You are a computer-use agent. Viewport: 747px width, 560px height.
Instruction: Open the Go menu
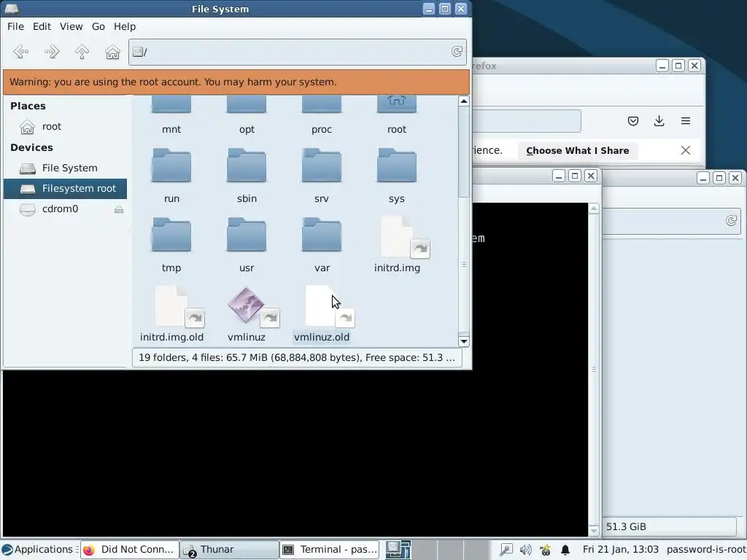pos(98,27)
